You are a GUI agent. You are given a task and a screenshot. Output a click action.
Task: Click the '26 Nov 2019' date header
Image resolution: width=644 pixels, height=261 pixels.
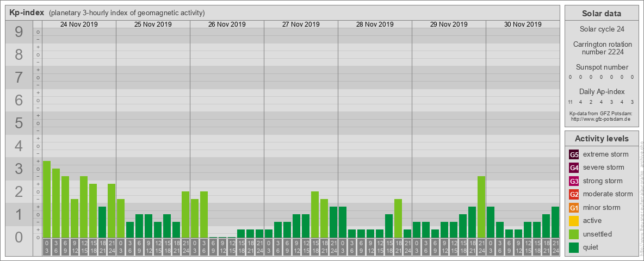click(x=227, y=24)
